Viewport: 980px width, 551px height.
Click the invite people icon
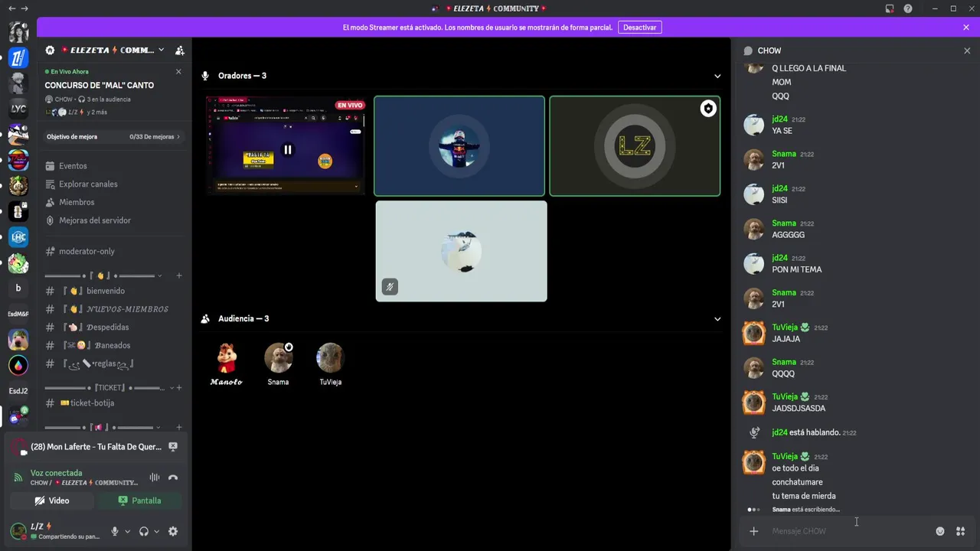(180, 51)
